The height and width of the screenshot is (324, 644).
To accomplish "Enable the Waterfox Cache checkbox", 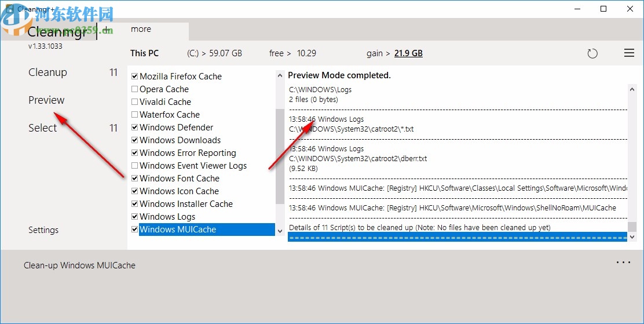I will coord(134,115).
